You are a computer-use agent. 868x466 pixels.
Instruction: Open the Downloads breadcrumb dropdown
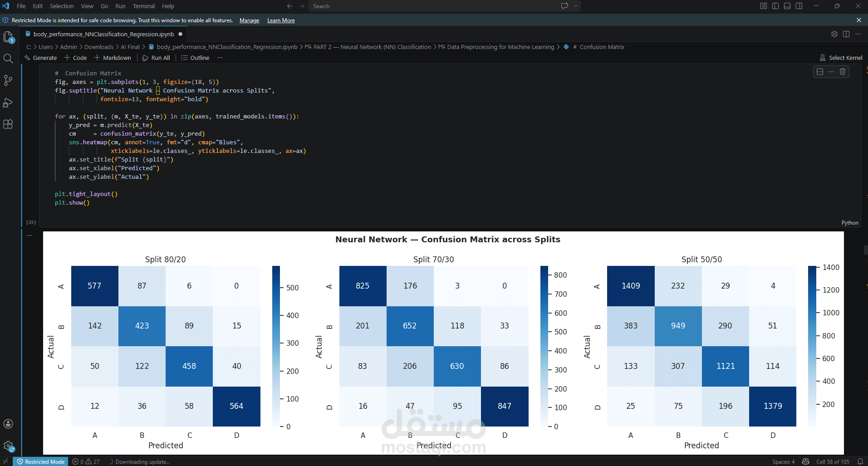[99, 47]
